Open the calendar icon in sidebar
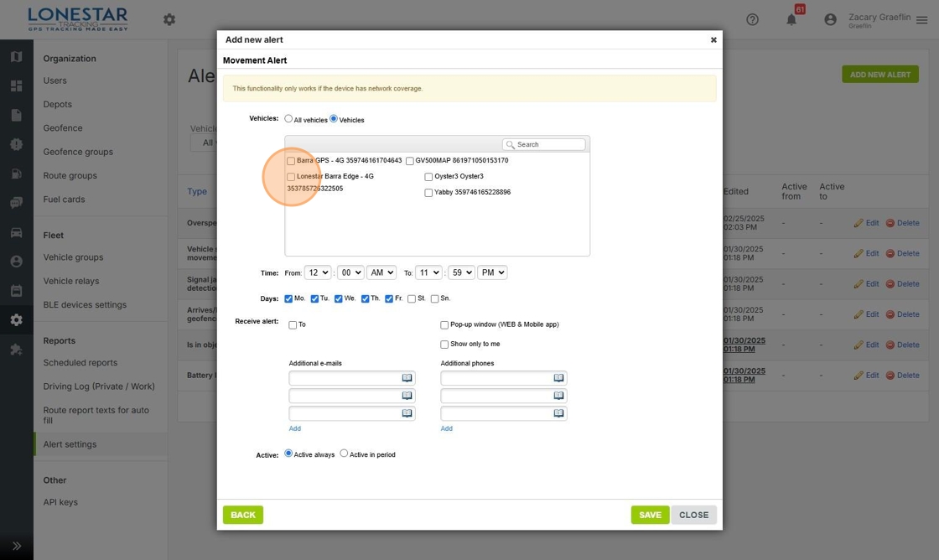 click(16, 291)
